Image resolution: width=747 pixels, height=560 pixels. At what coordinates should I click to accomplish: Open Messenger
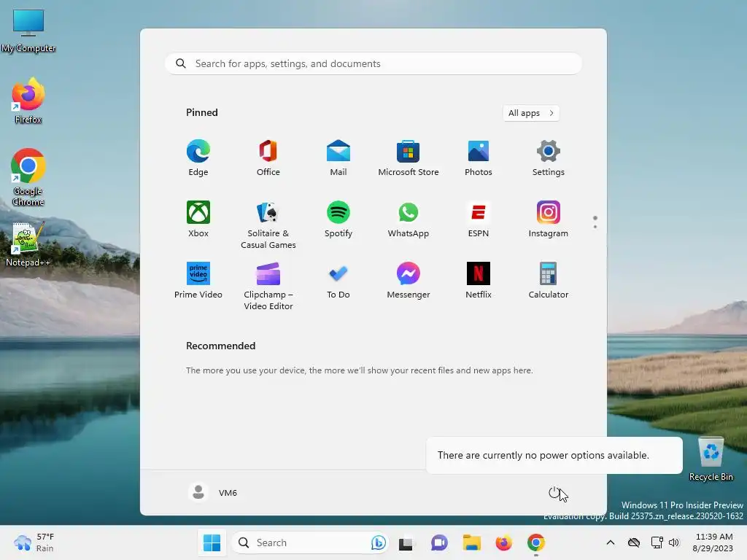[409, 281]
